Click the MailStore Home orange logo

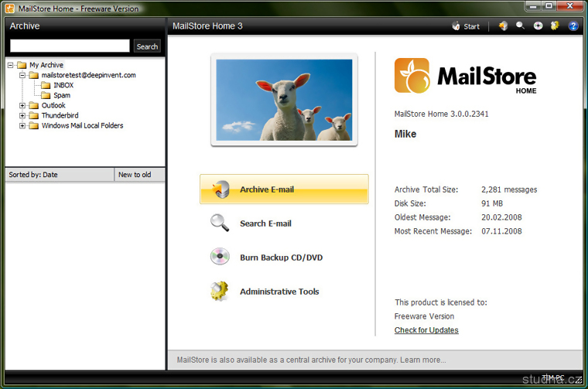tap(412, 75)
